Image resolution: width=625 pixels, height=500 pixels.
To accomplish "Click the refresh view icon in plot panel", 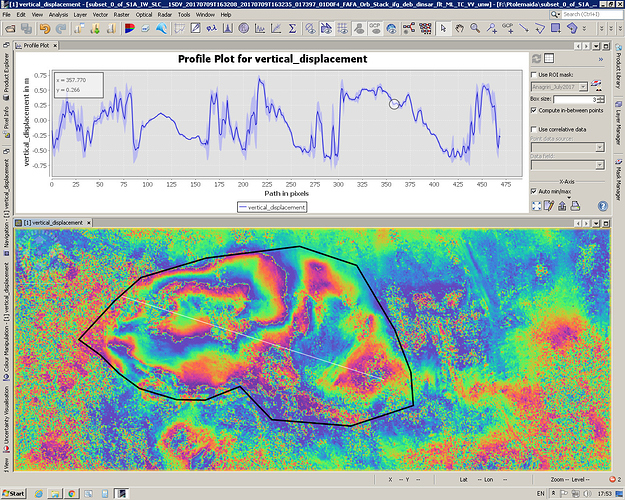I will click(537, 59).
